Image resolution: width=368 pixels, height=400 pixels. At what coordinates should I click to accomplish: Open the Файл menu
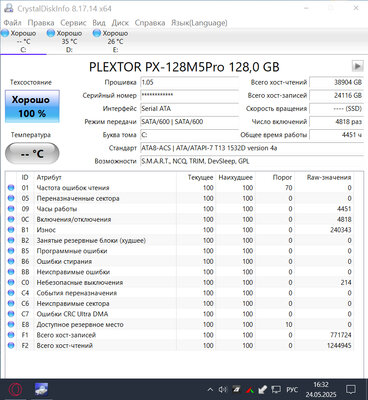coord(13,23)
